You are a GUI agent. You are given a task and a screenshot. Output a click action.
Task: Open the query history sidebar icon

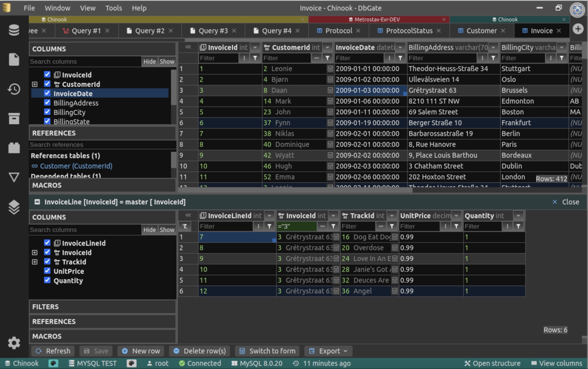click(x=14, y=89)
